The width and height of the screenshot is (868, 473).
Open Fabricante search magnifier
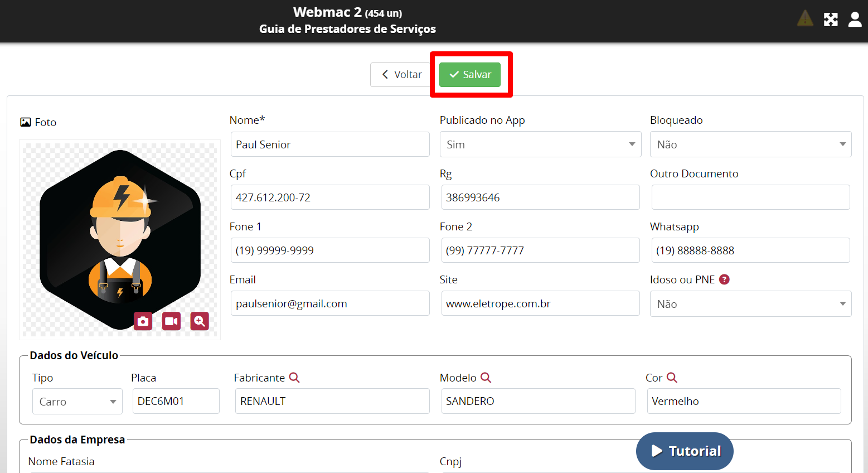tap(294, 378)
